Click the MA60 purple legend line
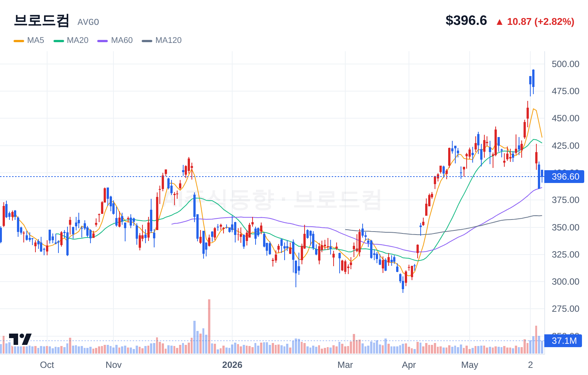The height and width of the screenshot is (375, 588). [103, 41]
